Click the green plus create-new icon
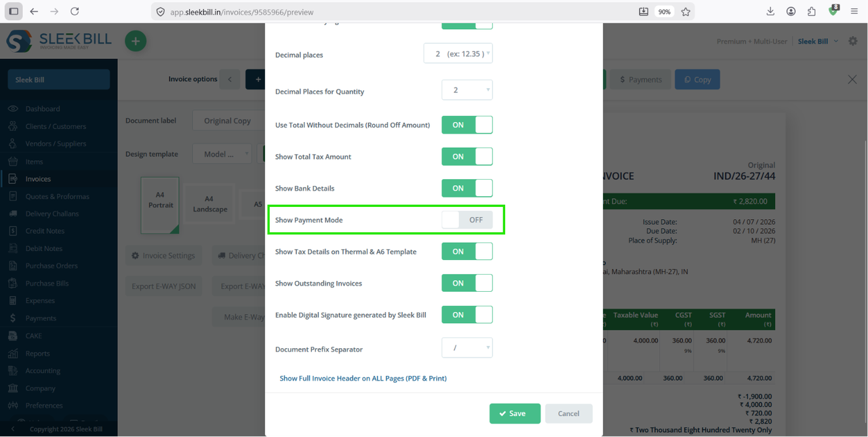This screenshot has height=437, width=868. [x=136, y=41]
